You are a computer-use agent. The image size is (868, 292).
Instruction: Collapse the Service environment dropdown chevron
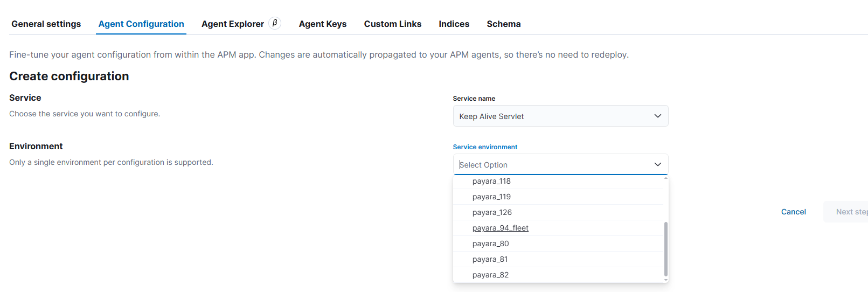click(657, 164)
